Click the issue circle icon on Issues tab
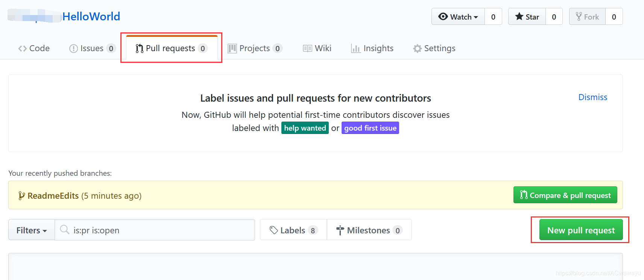The width and height of the screenshot is (644, 280). click(73, 49)
